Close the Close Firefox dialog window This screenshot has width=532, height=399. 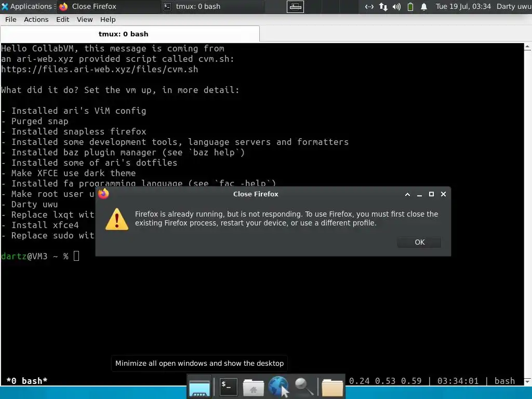443,194
